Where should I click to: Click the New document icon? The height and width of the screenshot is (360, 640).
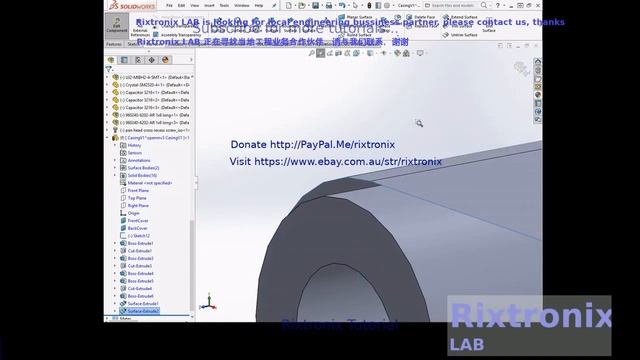[289, 6]
